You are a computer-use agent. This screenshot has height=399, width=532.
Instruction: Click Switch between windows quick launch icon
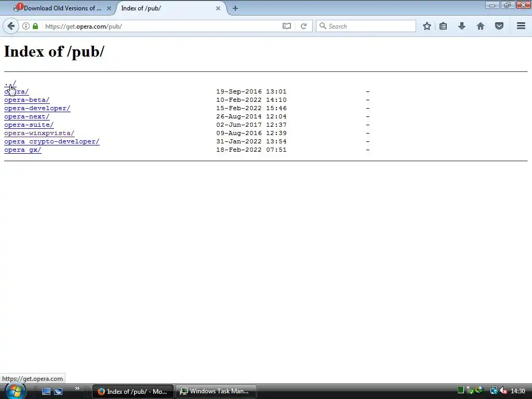58,391
